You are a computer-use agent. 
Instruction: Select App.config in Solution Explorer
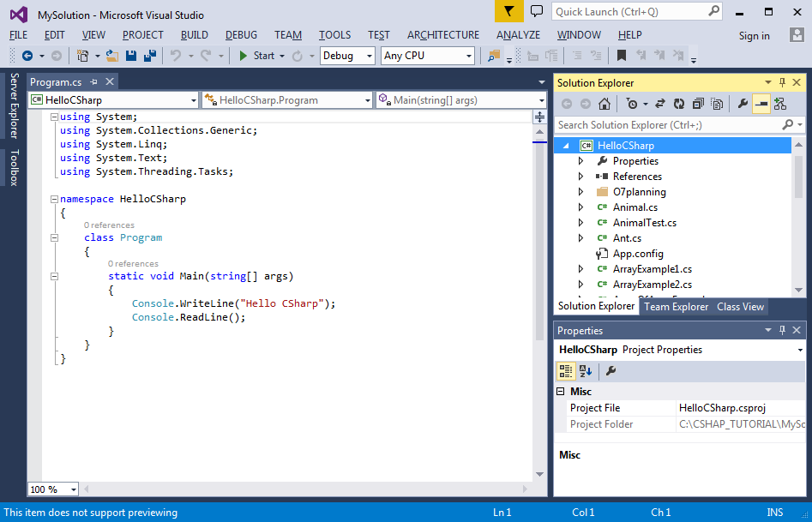[638, 254]
